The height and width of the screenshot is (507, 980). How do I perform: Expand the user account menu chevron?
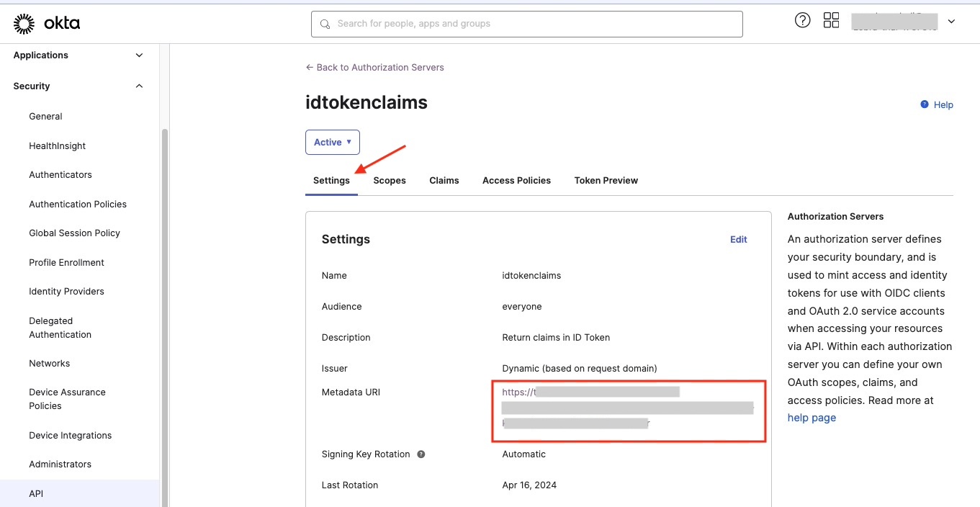[x=951, y=22]
